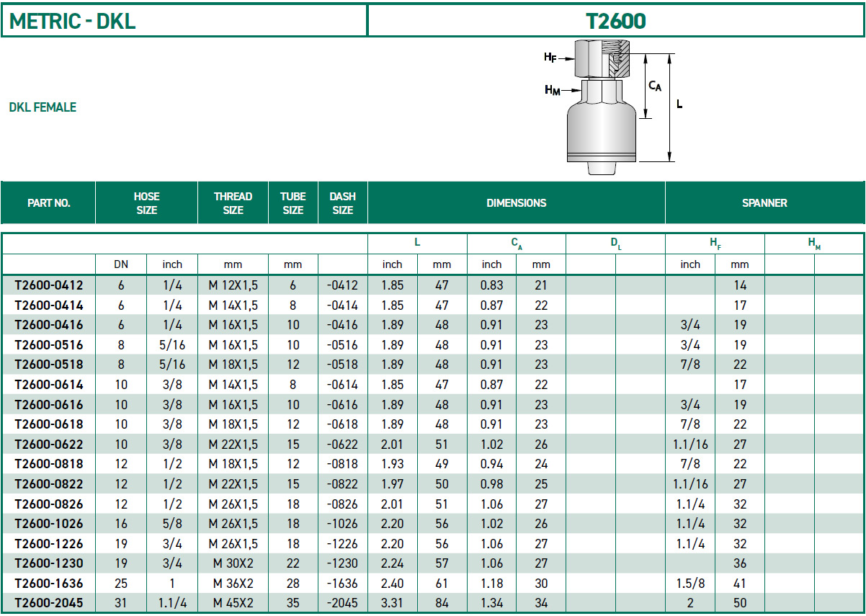Select L mm value 61
This screenshot has width=866, height=616.
click(442, 584)
